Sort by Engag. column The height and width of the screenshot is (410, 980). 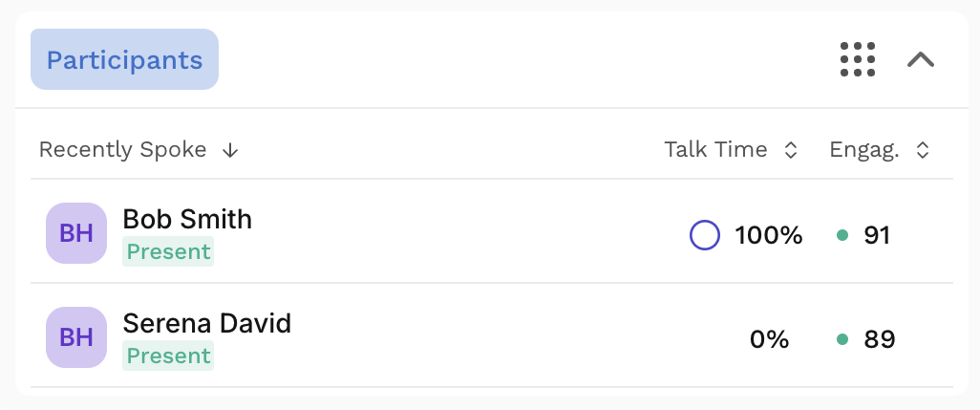[864, 150]
